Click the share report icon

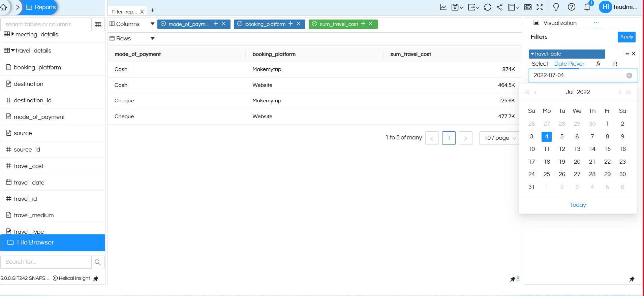[499, 7]
